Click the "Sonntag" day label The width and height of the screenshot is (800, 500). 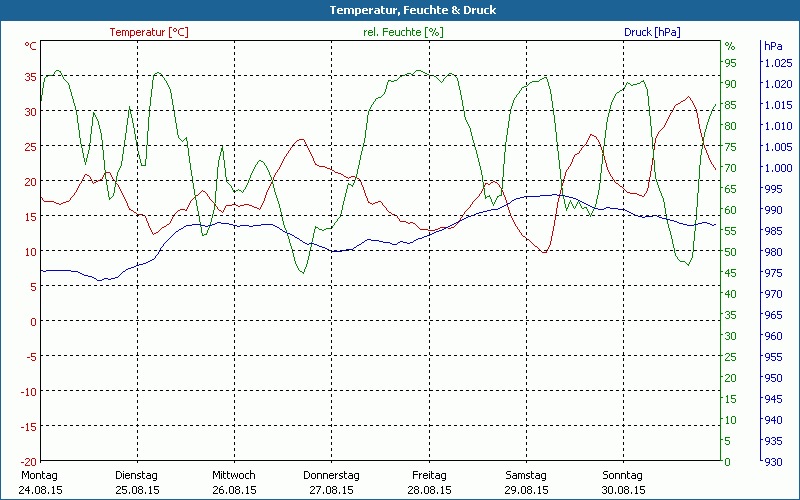(x=622, y=475)
